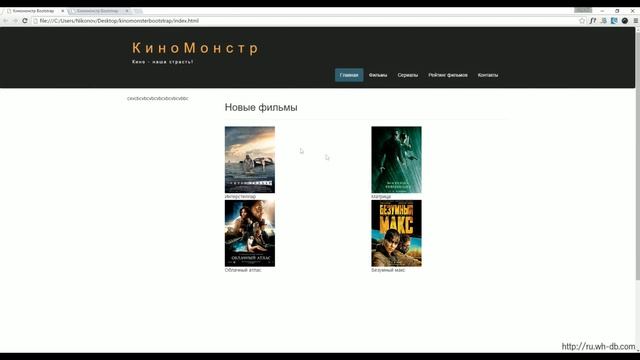This screenshot has width=640, height=360.
Task: Click the Облачный атлас caption
Action: 243,270
